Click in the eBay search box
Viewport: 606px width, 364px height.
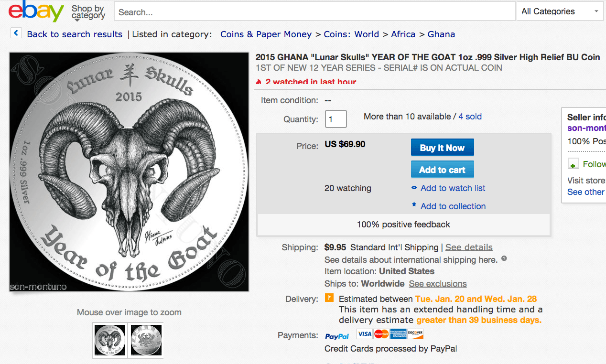314,12
